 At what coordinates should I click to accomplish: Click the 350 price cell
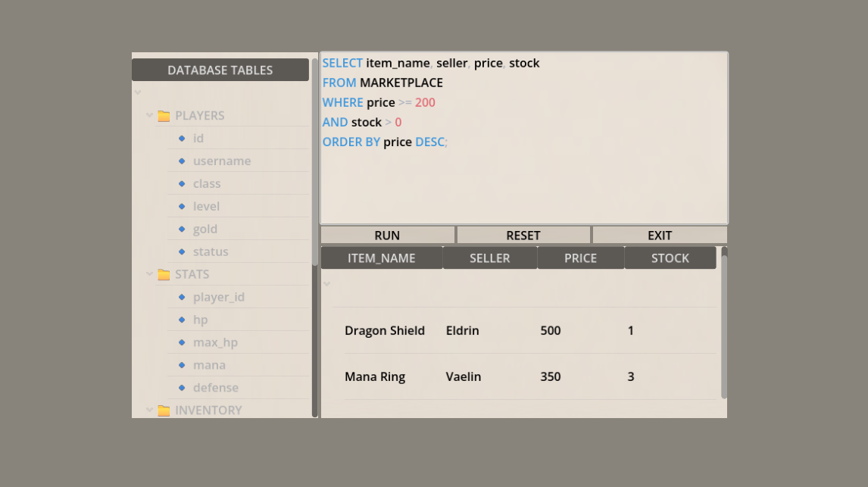pos(551,376)
